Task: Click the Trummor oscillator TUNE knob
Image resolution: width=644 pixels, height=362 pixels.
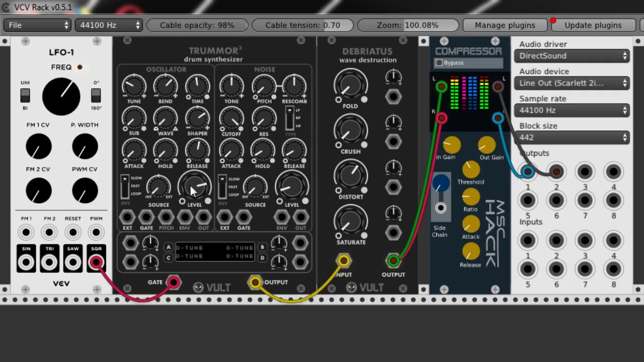Action: (134, 86)
